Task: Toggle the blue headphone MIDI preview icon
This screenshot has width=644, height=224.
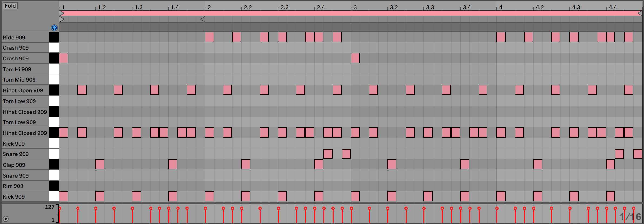Action: pos(54,28)
